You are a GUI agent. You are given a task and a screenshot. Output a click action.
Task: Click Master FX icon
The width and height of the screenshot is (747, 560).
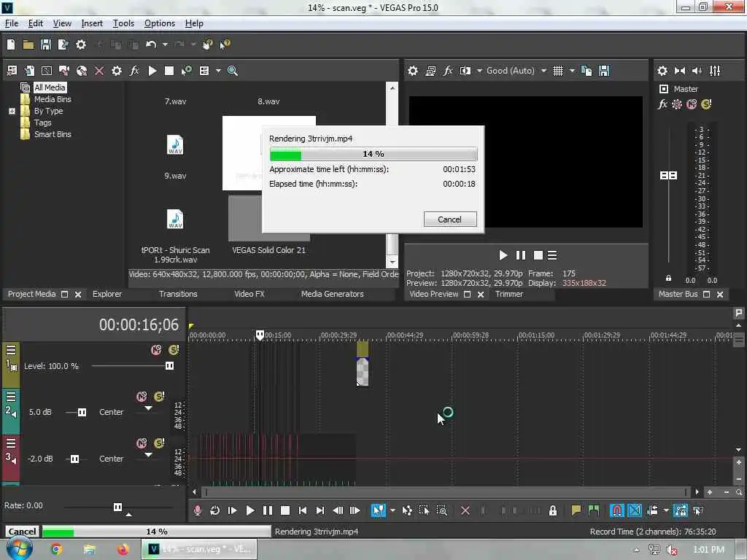[x=662, y=104]
